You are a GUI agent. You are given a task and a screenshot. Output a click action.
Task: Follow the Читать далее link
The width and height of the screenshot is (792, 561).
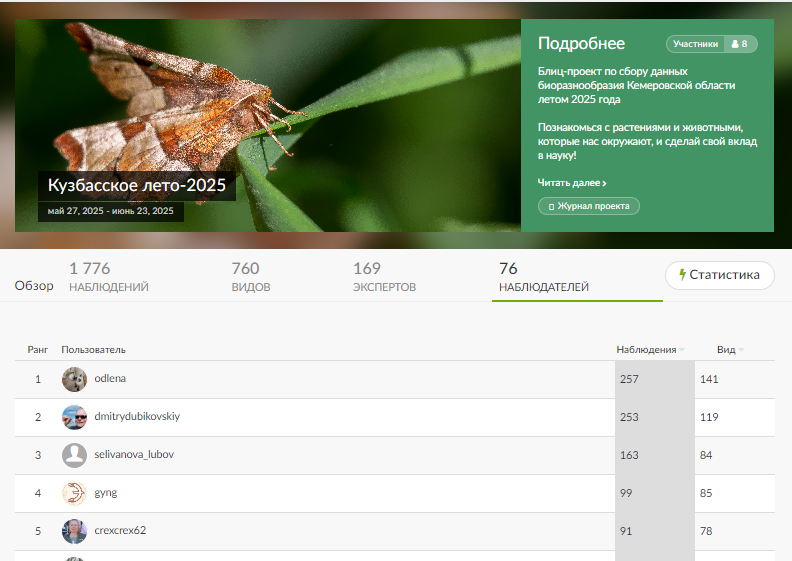pyautogui.click(x=572, y=183)
